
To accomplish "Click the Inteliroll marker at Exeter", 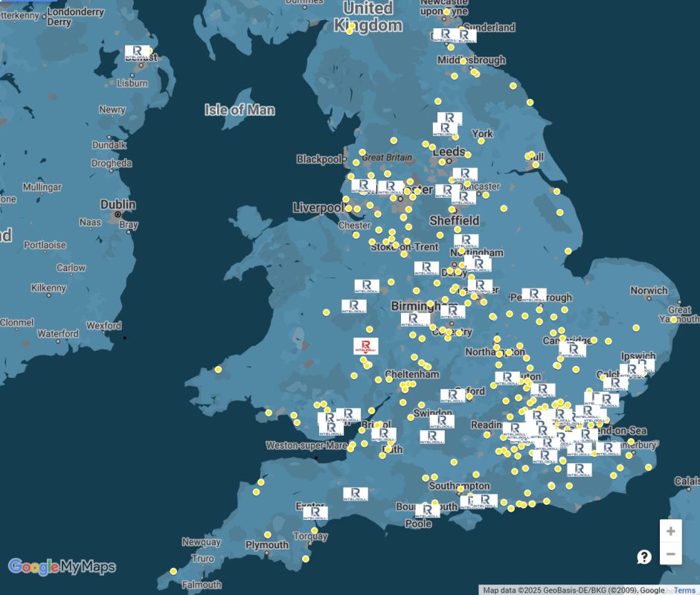I will tap(315, 513).
